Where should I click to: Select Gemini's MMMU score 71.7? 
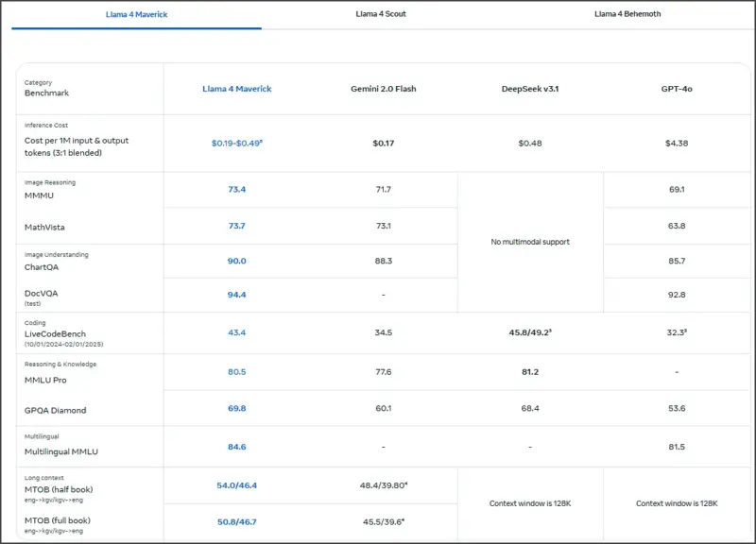point(384,190)
